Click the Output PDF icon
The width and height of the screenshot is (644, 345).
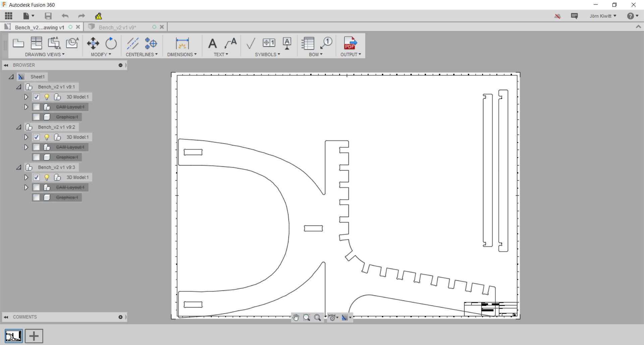point(351,43)
